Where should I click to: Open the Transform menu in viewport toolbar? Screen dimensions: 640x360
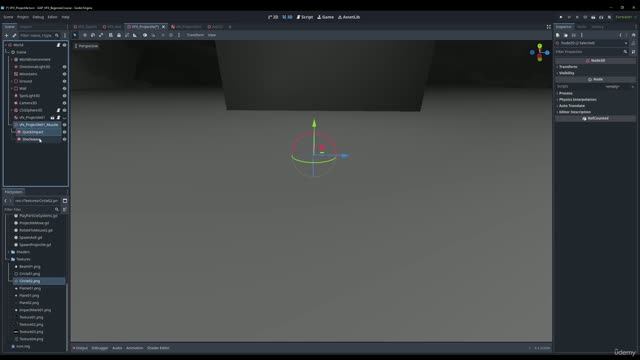[x=195, y=35]
